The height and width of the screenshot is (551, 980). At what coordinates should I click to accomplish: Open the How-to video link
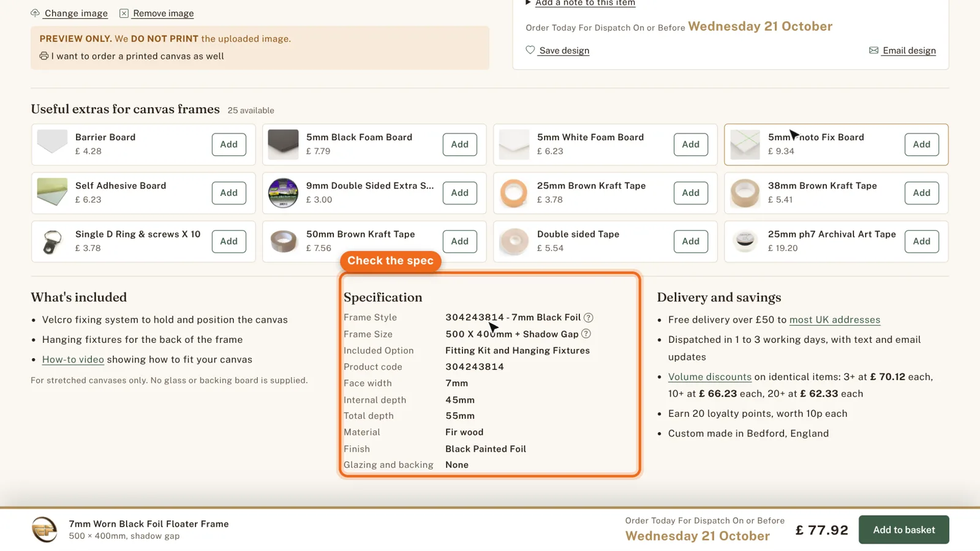[73, 359]
